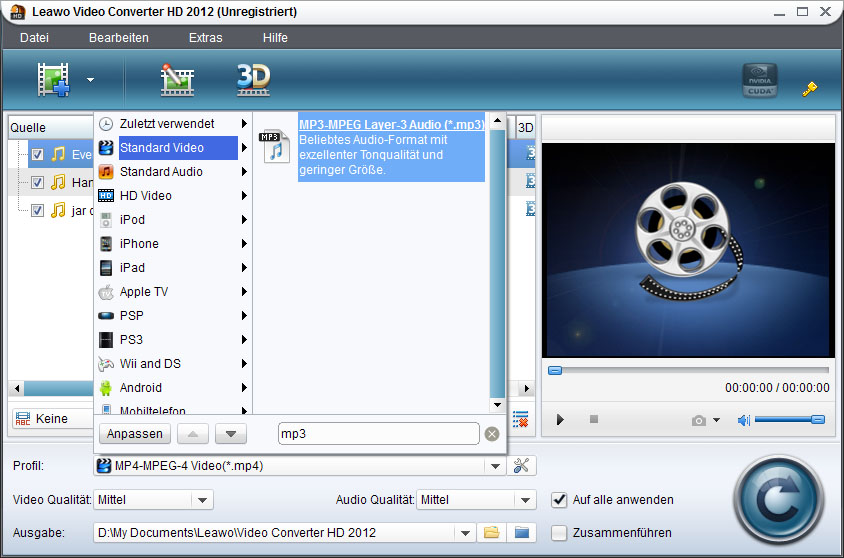Viewport: 844px width, 558px height.
Task: Click the Anpassen button
Action: click(x=133, y=434)
